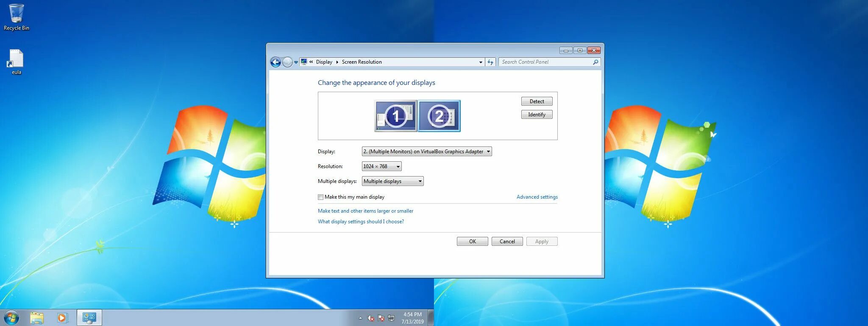The height and width of the screenshot is (326, 868).
Task: Minimize the Screen Resolution window
Action: pyautogui.click(x=566, y=51)
